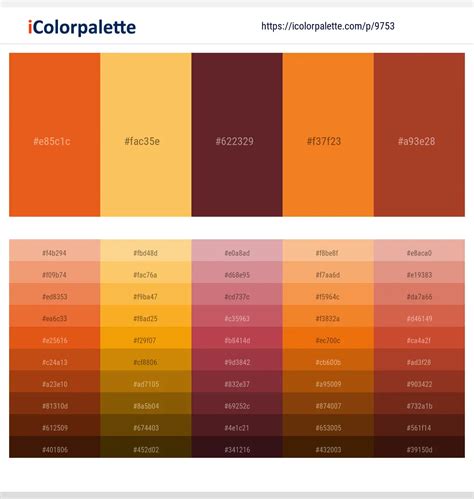Screen dimensions: 474x499
Task: Pick the large #622329 maroon swatch
Action: click(237, 135)
